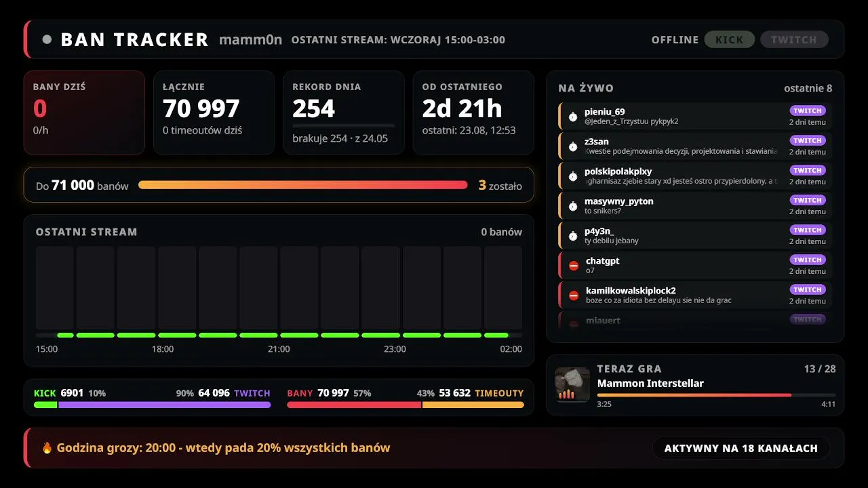
Task: Click the track counter "13 / 28"
Action: click(820, 369)
